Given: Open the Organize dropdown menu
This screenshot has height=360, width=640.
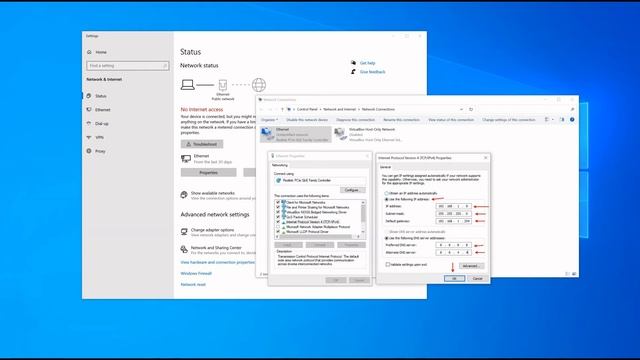Looking at the screenshot, I should coord(269,120).
